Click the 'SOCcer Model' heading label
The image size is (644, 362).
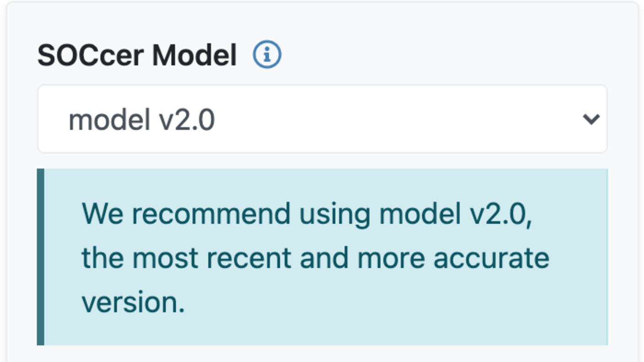(x=137, y=56)
